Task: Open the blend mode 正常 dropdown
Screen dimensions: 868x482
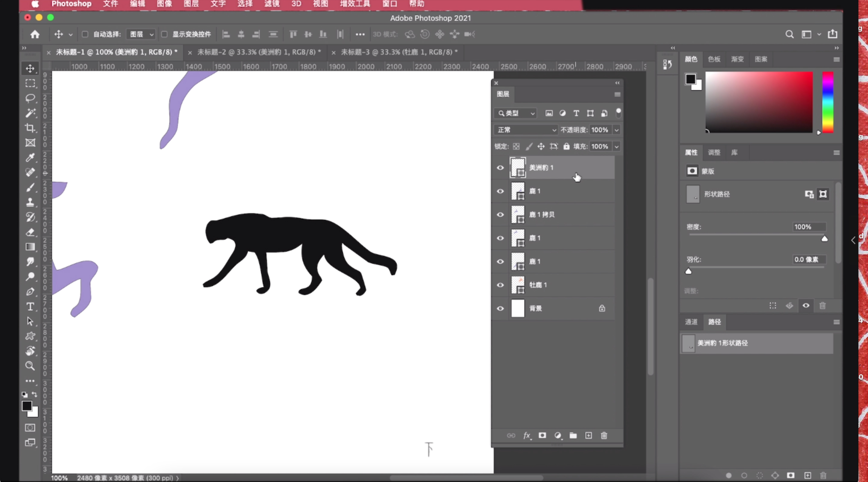Action: coord(526,130)
